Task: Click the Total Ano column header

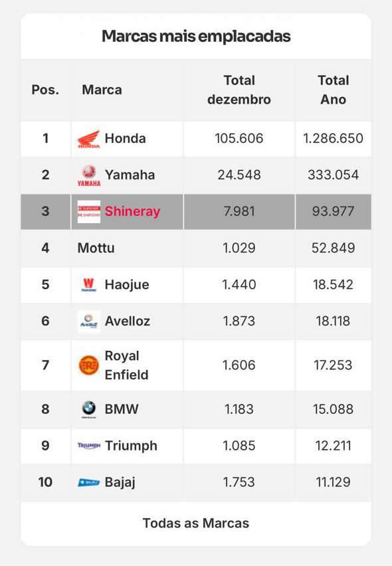Action: 333,90
